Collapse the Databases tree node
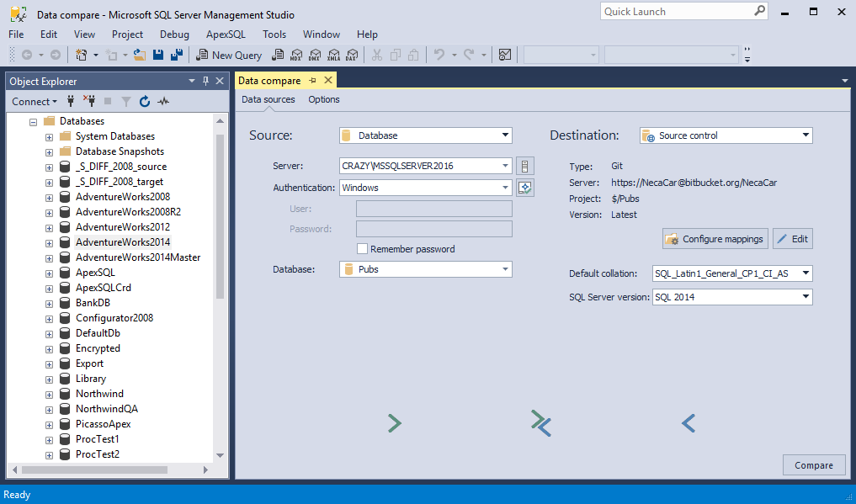Screen dimensions: 856x504 pos(34,122)
